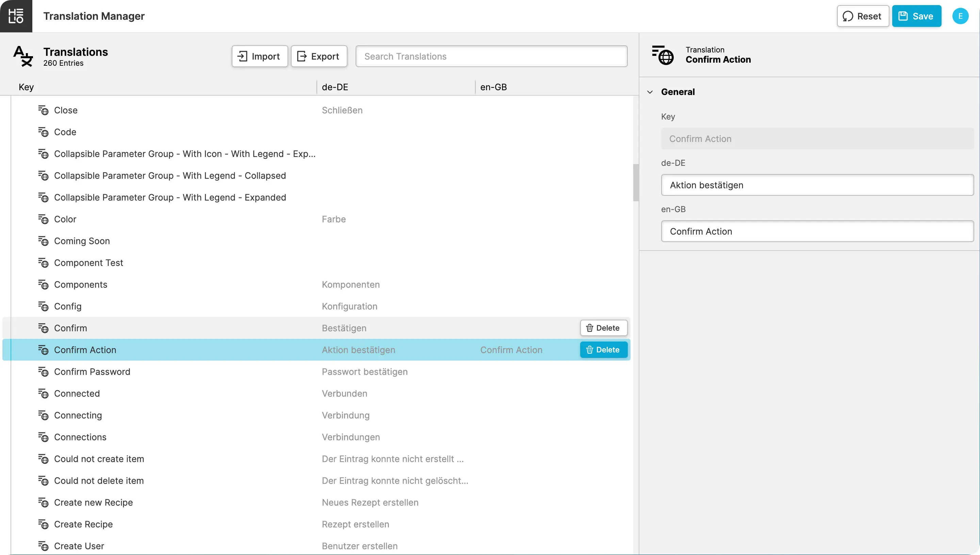Viewport: 980px width, 555px height.
Task: Click the translation globe icon in detail panel
Action: pyautogui.click(x=663, y=55)
